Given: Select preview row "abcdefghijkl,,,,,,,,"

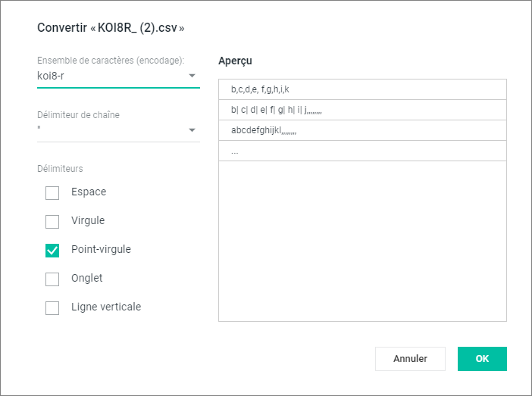Looking at the screenshot, I should pos(362,130).
